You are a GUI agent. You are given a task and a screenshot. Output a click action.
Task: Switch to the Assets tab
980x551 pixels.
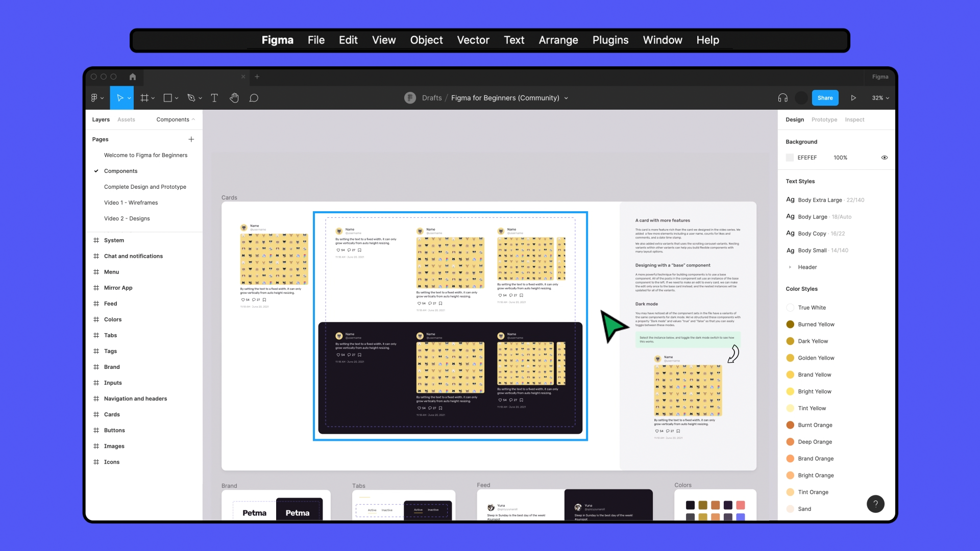[126, 119]
